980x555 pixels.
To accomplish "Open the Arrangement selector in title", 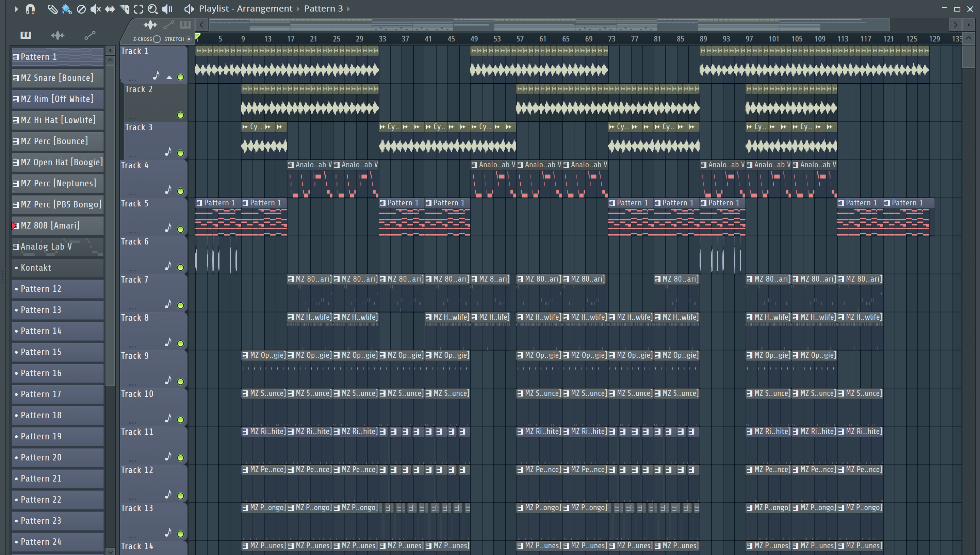I will click(x=264, y=9).
